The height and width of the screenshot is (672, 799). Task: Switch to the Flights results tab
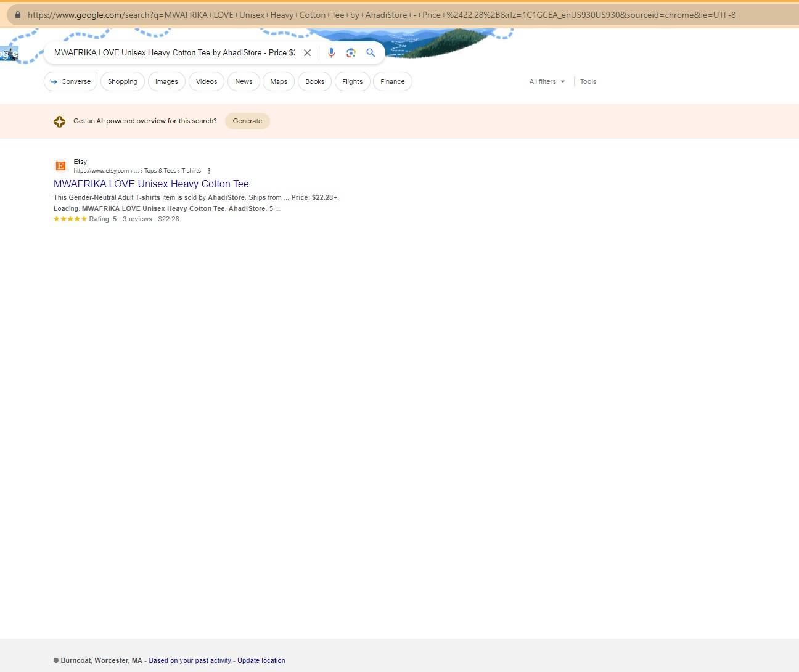coord(353,81)
